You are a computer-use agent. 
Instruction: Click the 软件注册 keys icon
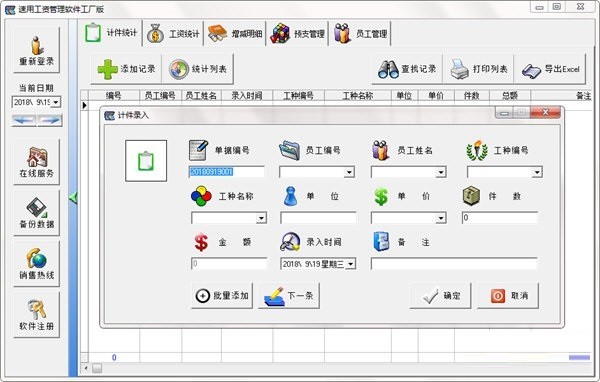(37, 309)
